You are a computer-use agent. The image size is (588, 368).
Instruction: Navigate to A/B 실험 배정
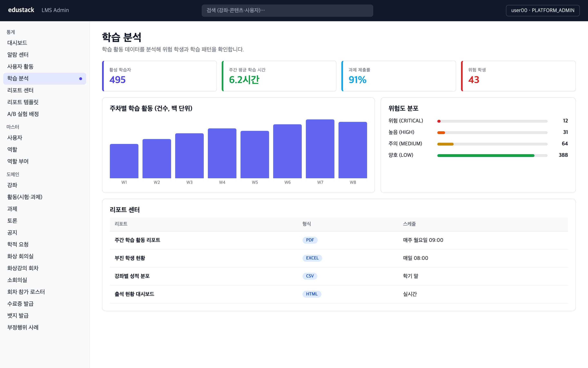(x=45, y=114)
